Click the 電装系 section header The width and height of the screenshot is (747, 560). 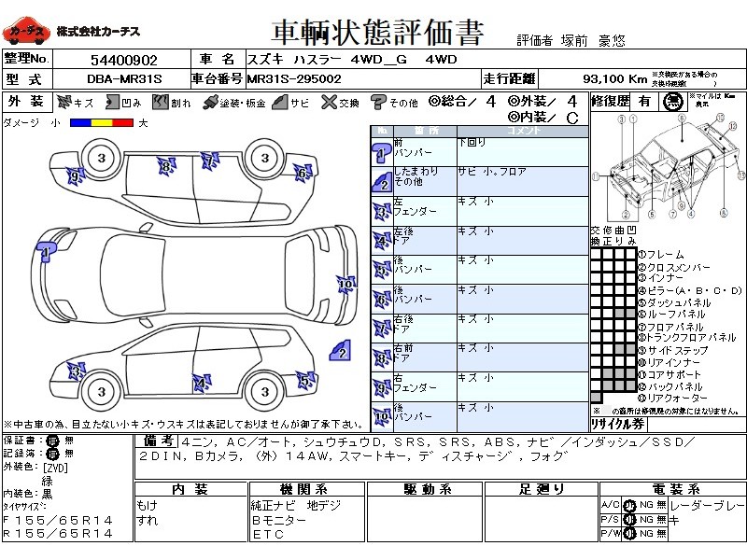pos(675,489)
